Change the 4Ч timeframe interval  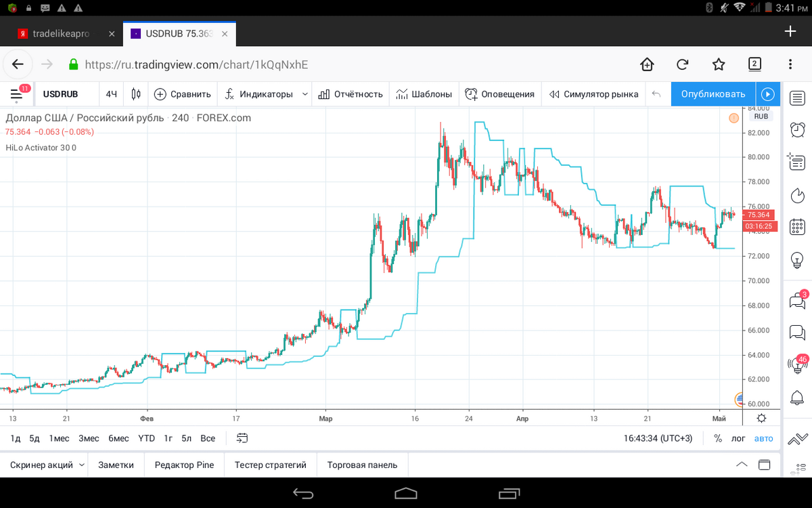click(112, 94)
